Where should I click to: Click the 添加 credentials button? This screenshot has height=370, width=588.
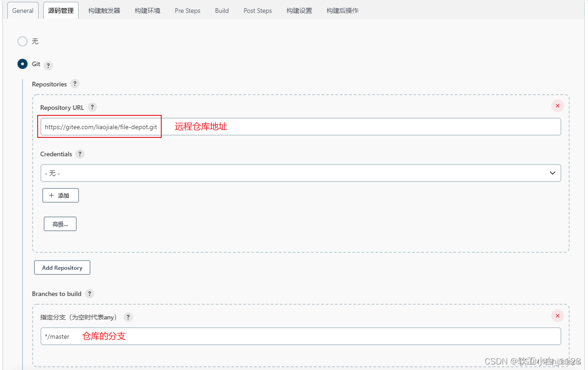pos(61,195)
